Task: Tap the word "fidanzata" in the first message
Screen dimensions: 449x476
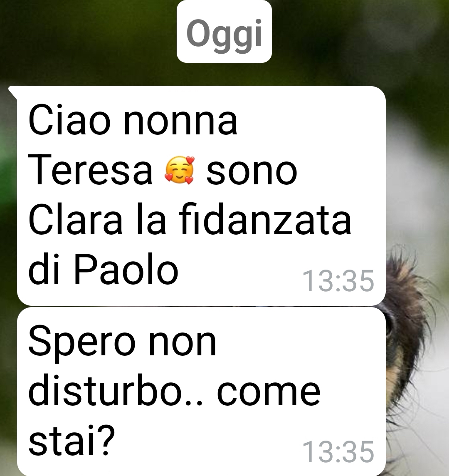Action: 265,219
